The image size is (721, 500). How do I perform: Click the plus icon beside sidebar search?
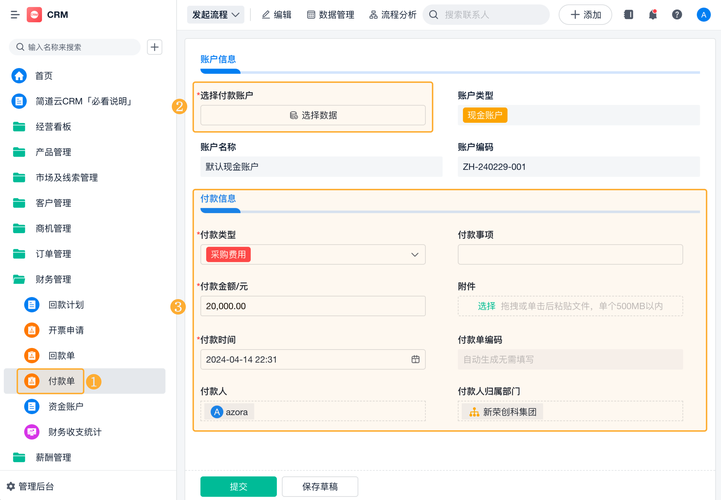154,47
